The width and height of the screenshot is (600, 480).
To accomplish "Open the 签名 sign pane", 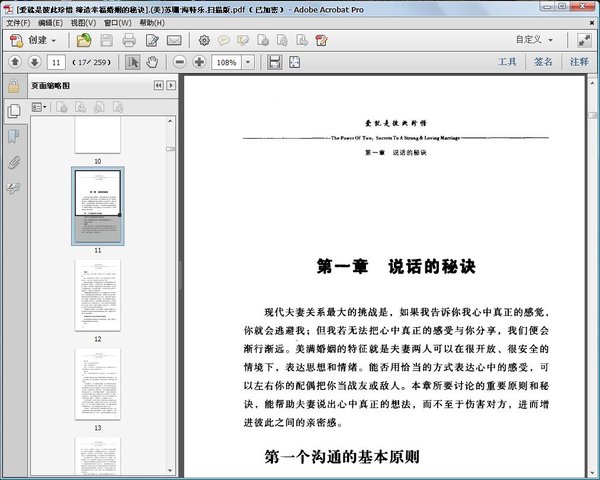I will tap(543, 62).
